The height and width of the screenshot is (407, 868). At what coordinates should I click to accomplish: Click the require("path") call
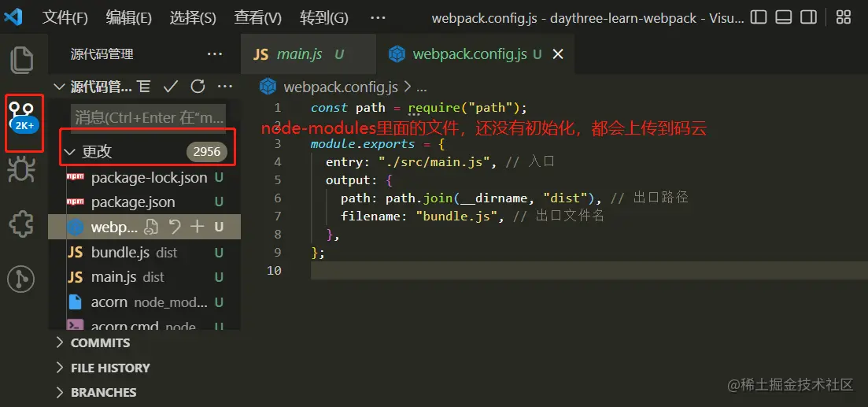coord(464,108)
